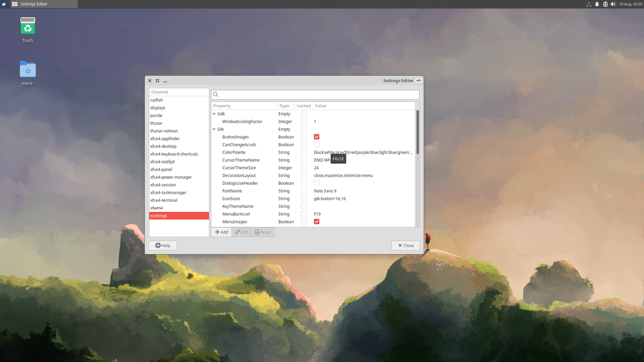Select the KeyThemeName property row
This screenshot has height=362, width=644.
point(313,206)
